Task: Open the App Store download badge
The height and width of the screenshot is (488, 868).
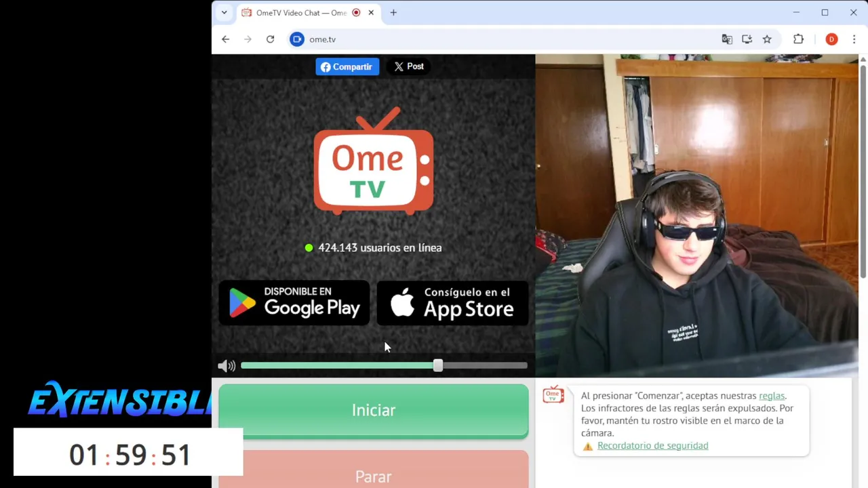Action: pos(452,303)
